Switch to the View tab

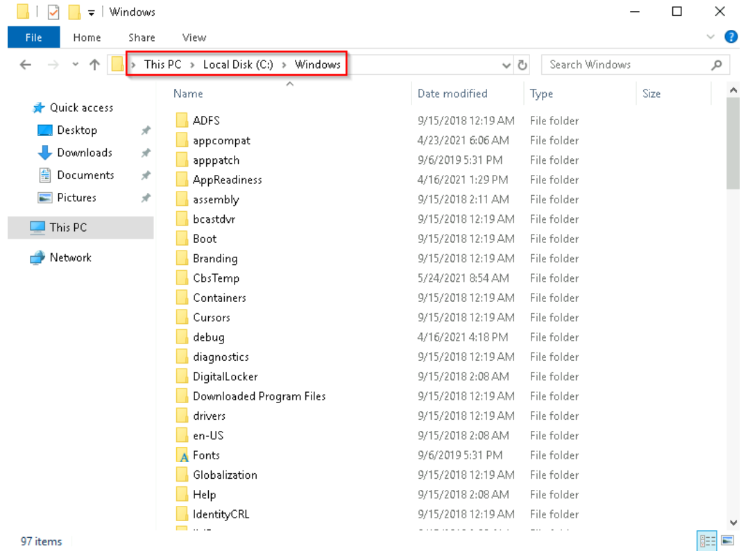194,37
